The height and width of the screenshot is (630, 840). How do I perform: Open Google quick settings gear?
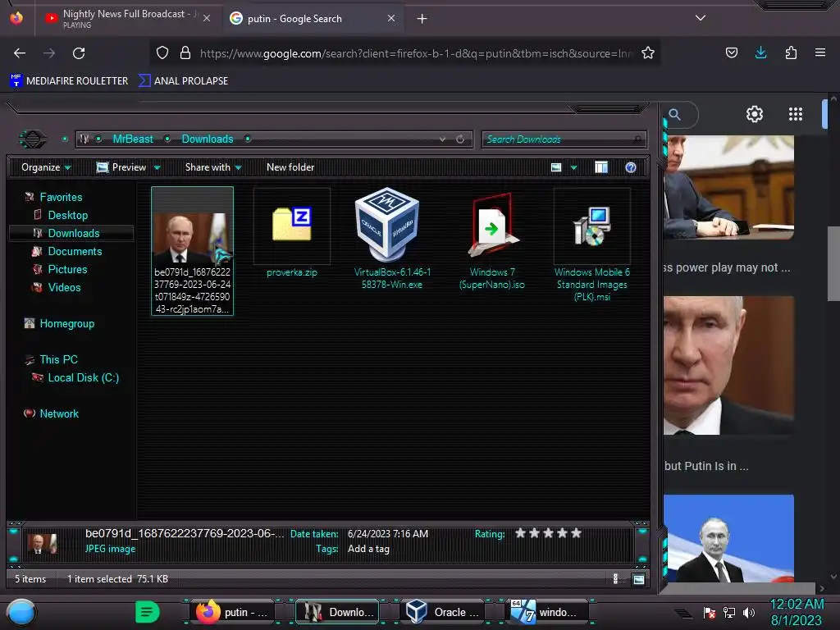(x=755, y=114)
